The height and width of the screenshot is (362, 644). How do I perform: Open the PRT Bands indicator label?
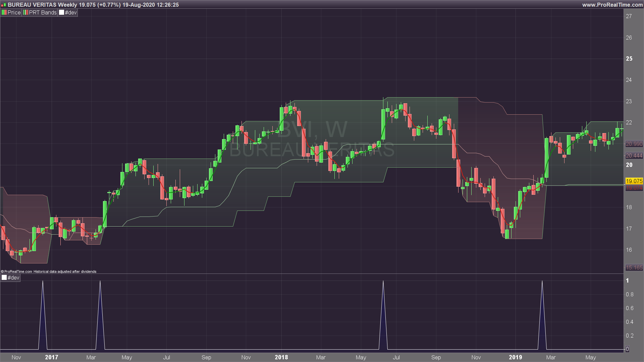pyautogui.click(x=43, y=12)
